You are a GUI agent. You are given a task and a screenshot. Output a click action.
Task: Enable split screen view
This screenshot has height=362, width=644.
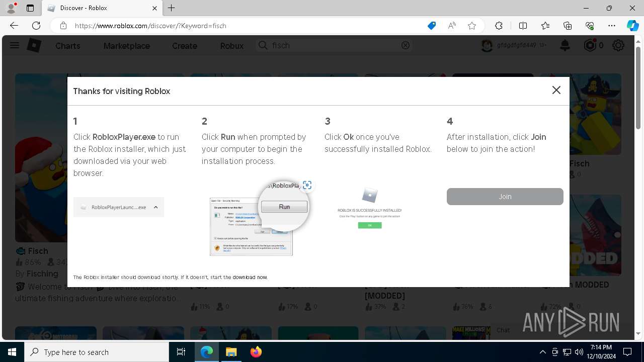tap(523, 26)
